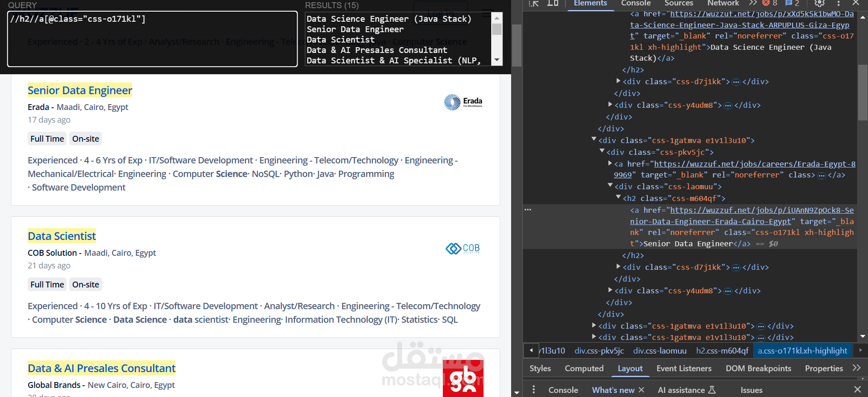
Task: Open the DevTools customize three-dot menu
Action: 838,3
